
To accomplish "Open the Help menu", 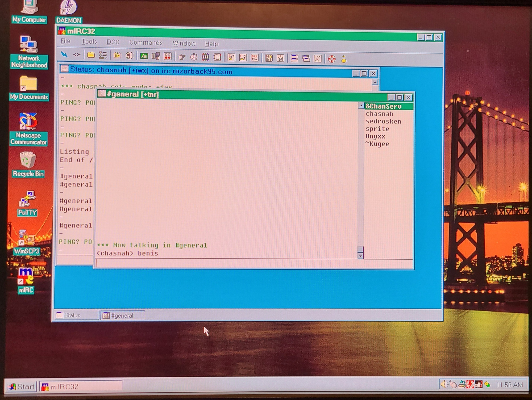I will 212,44.
